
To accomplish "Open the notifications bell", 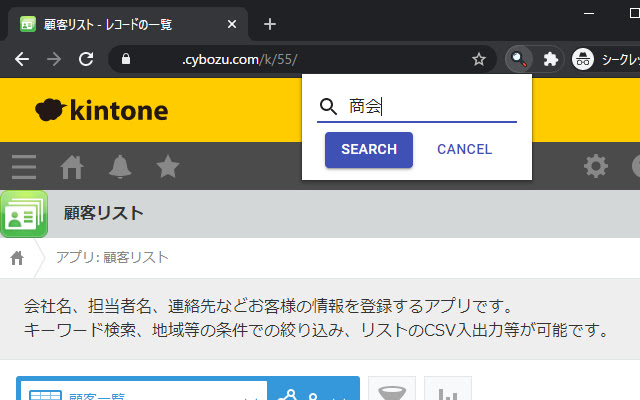I will (x=120, y=167).
